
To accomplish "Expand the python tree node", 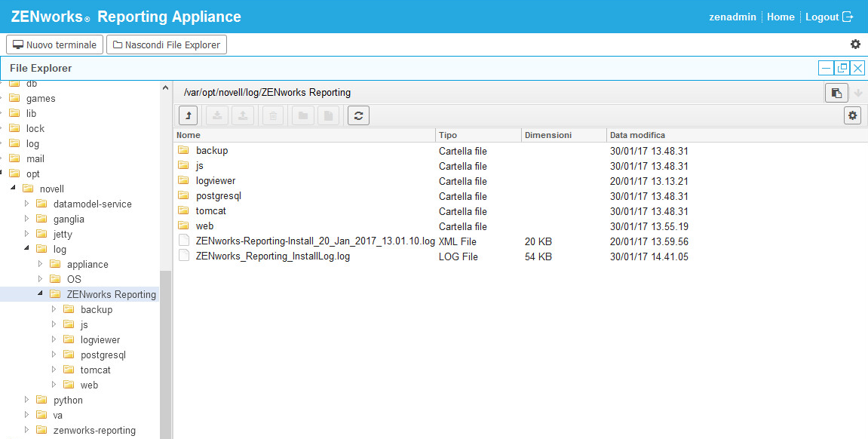I will (26, 400).
